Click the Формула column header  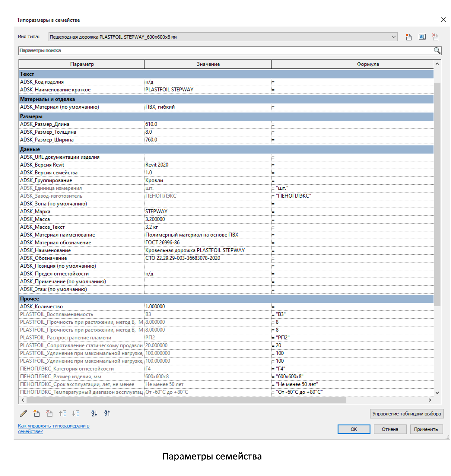tap(352, 64)
